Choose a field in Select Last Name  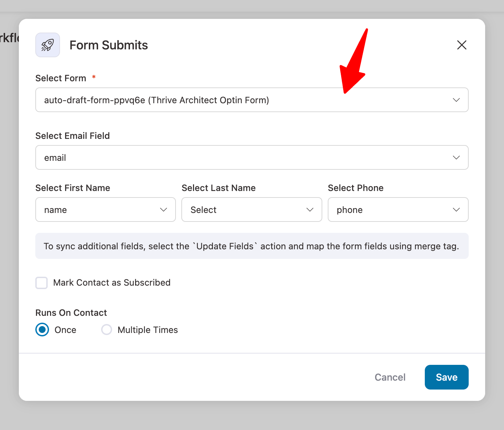[252, 210]
